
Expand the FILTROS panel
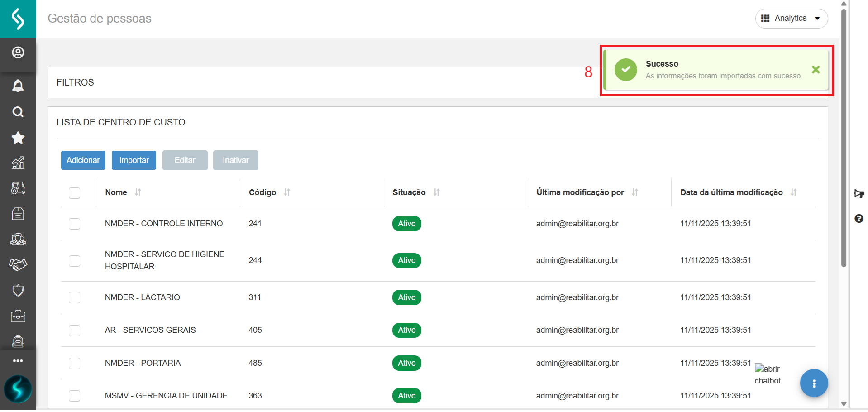75,82
